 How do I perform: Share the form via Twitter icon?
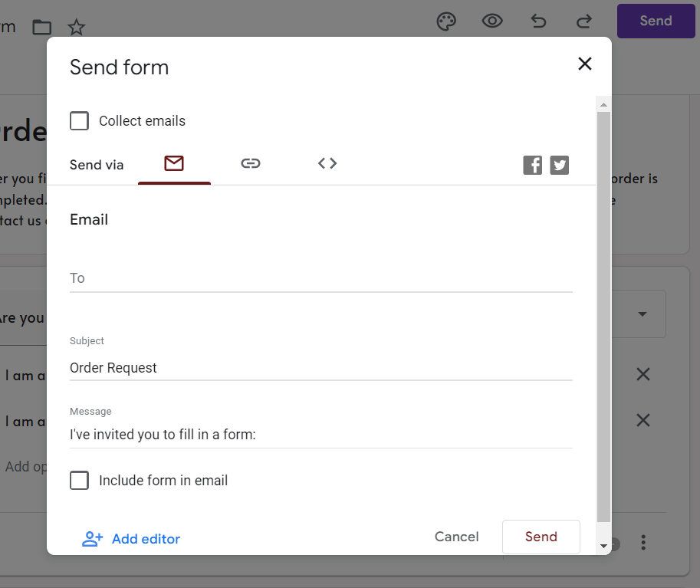559,165
